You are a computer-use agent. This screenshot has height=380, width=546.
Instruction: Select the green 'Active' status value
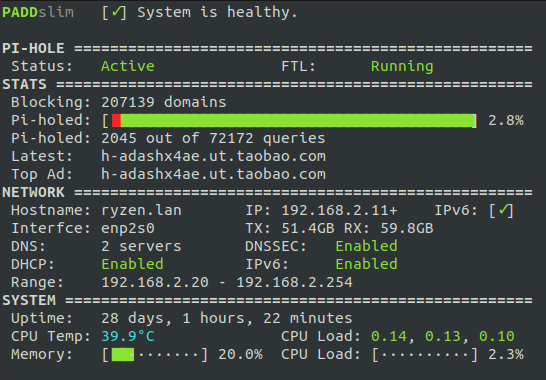[128, 66]
